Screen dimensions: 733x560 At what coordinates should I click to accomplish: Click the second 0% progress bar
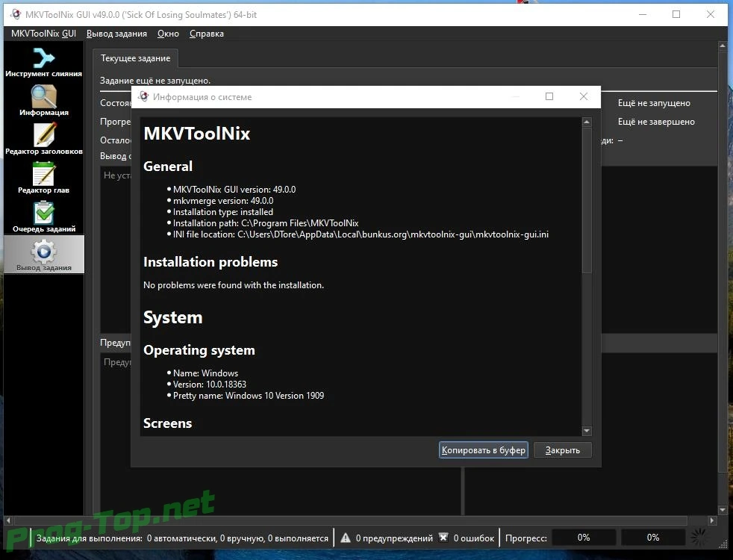point(653,538)
